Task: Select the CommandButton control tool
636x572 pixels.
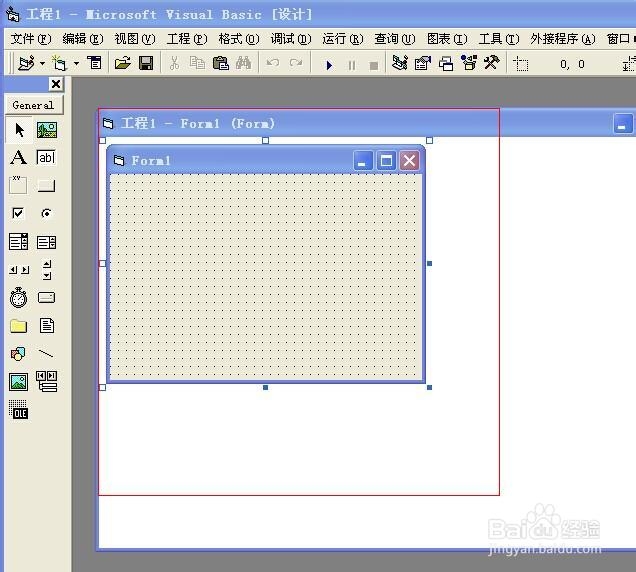Action: coord(46,186)
